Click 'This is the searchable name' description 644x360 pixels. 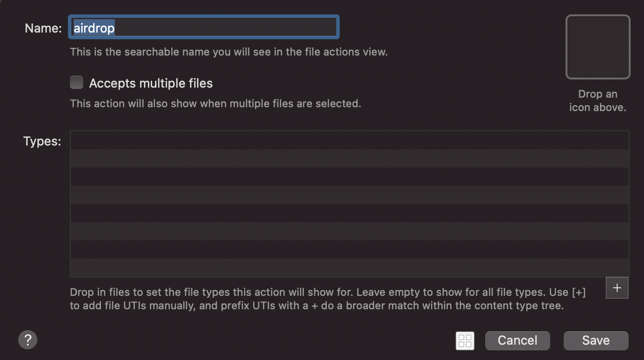coord(229,52)
